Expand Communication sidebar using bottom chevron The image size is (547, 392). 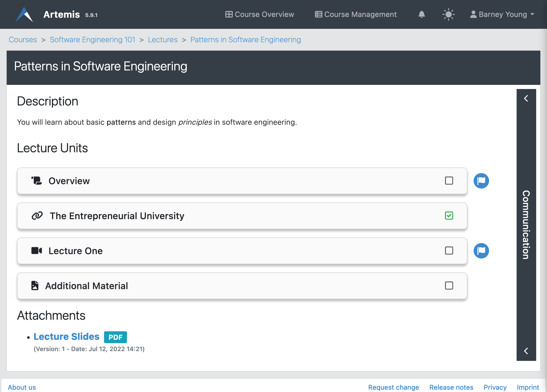coord(526,351)
